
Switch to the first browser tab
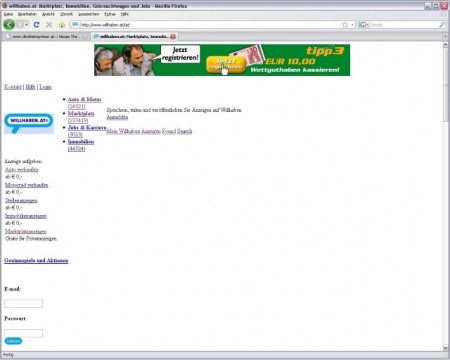(x=45, y=36)
